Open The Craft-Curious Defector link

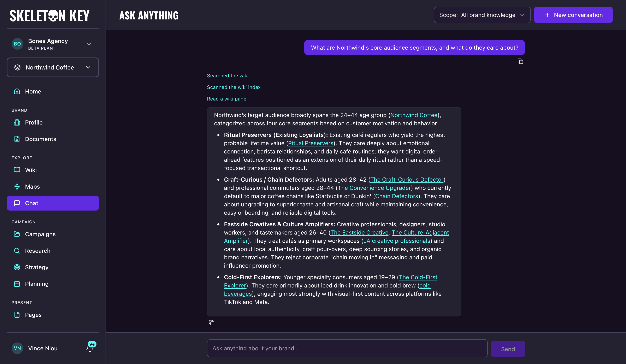[x=407, y=180]
